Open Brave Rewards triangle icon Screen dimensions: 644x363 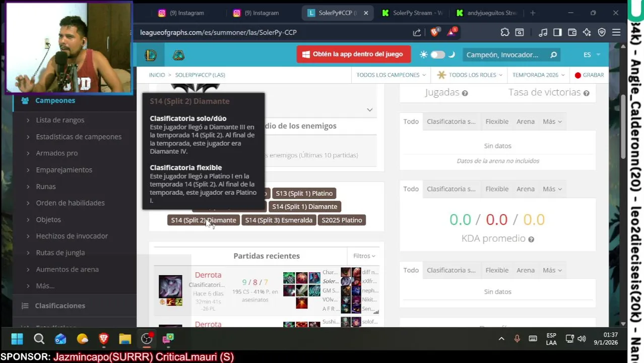tap(452, 32)
